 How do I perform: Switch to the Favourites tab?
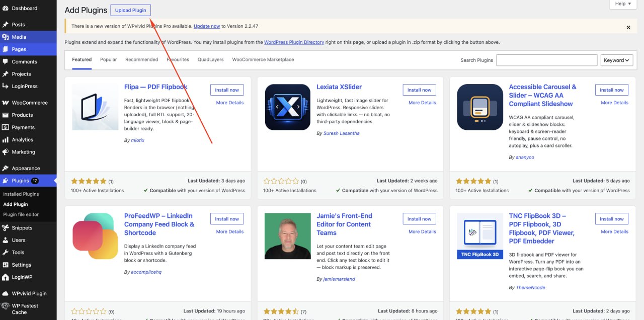[178, 59]
